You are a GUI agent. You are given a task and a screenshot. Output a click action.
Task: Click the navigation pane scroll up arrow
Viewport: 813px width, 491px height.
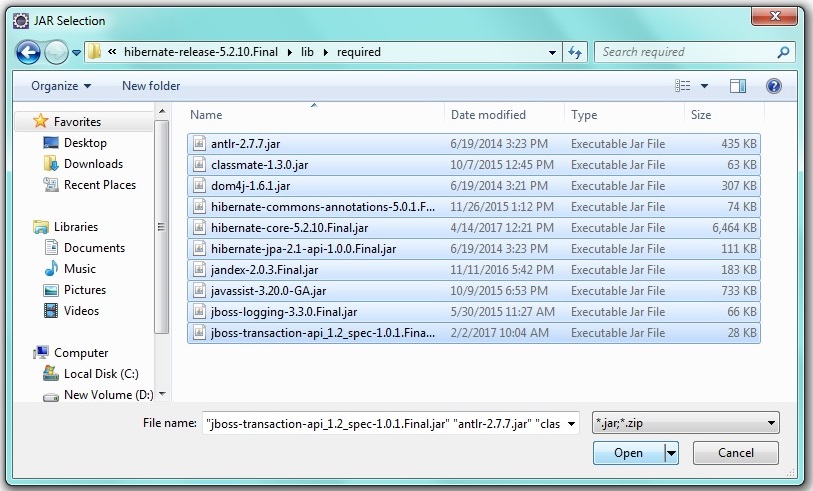coord(162,111)
